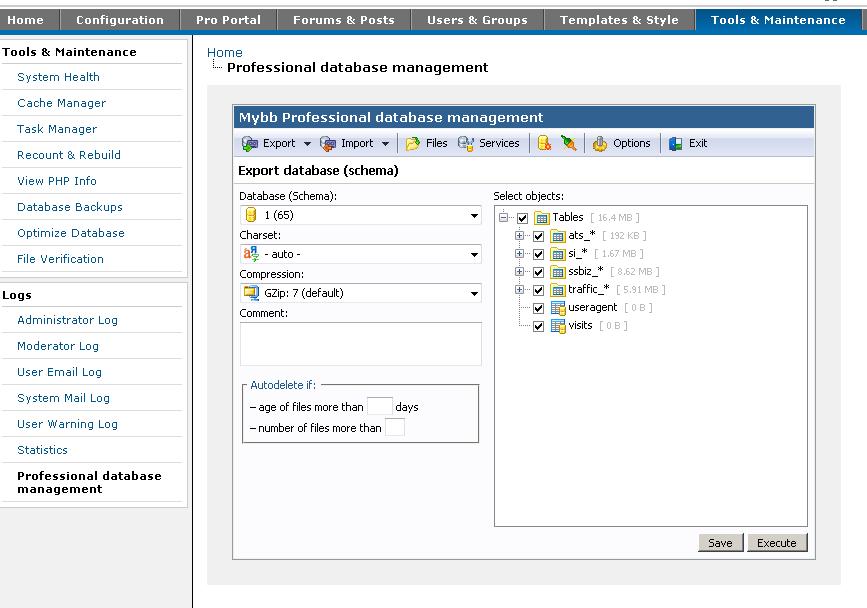Viewport: 867px width, 608px height.
Task: Click the yellow database icon with red mark
Action: point(544,143)
